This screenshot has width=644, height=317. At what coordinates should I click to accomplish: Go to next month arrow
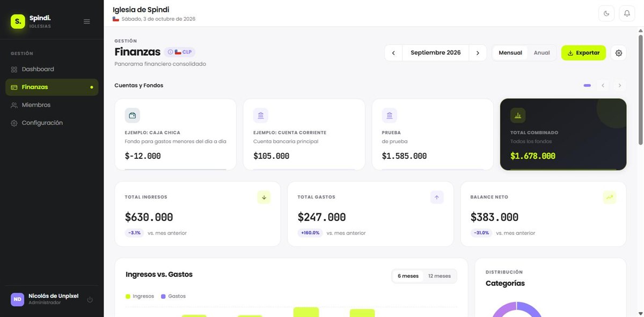coord(478,53)
